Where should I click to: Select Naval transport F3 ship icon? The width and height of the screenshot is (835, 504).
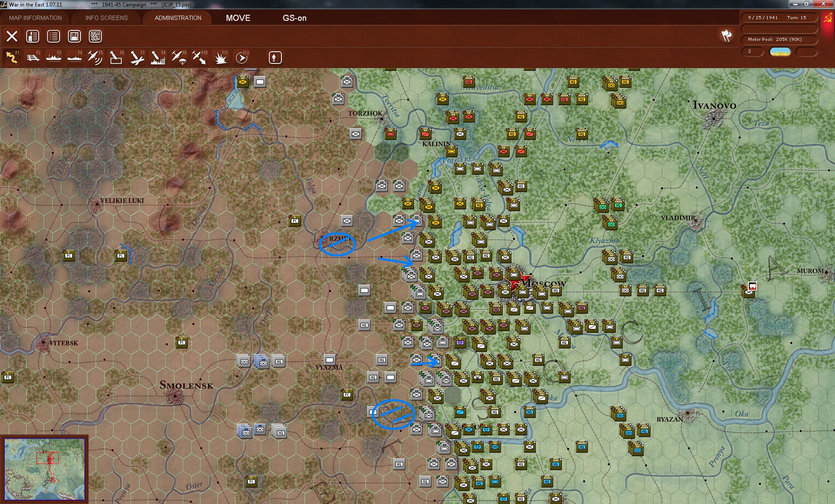click(53, 57)
